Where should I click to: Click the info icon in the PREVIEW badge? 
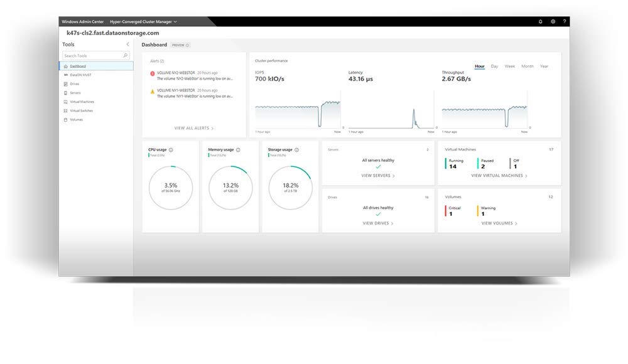[x=187, y=45]
